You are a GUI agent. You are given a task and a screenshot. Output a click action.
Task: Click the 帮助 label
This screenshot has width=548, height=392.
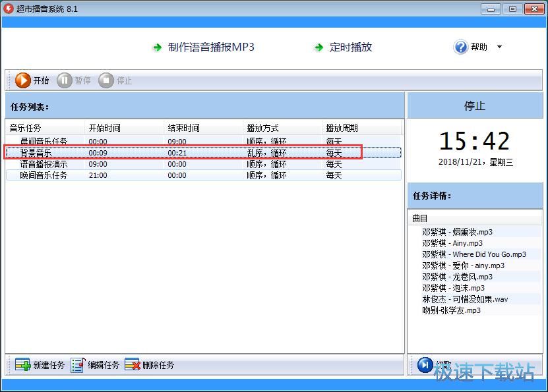coord(479,47)
